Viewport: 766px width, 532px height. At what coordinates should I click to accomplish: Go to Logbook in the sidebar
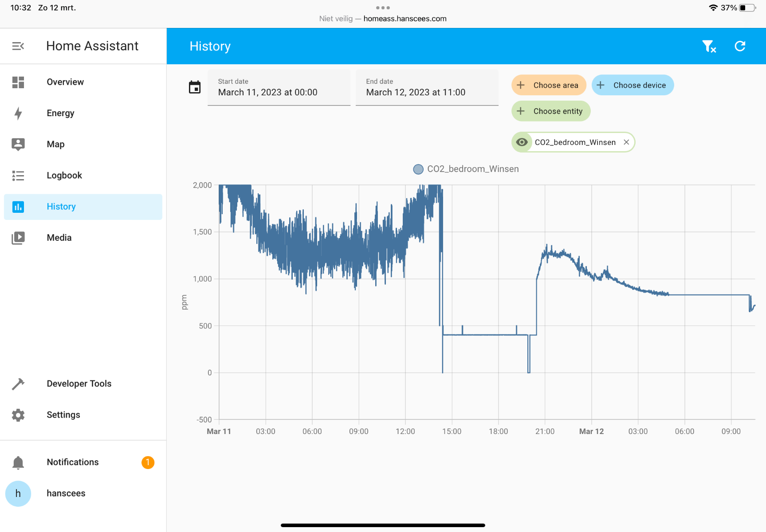tap(64, 176)
